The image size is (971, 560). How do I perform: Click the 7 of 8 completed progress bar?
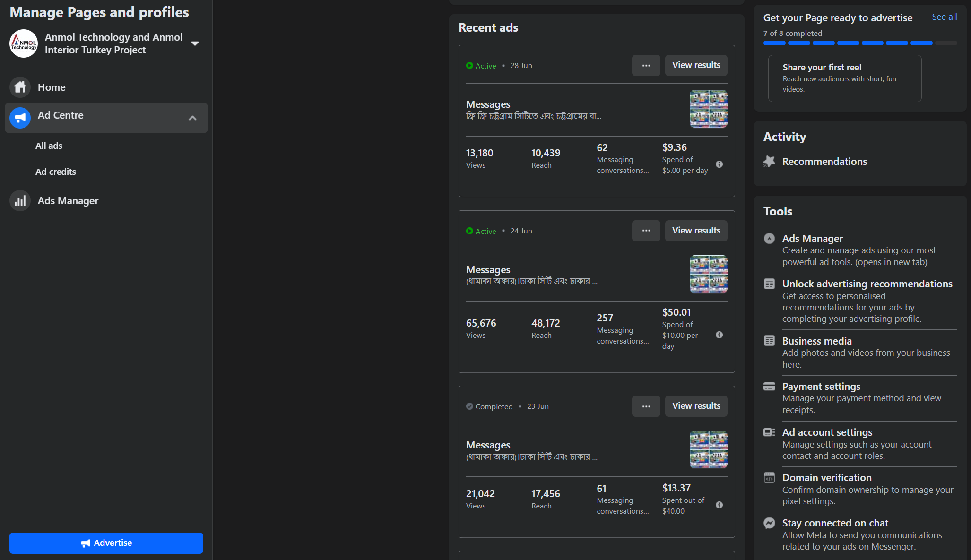click(859, 43)
